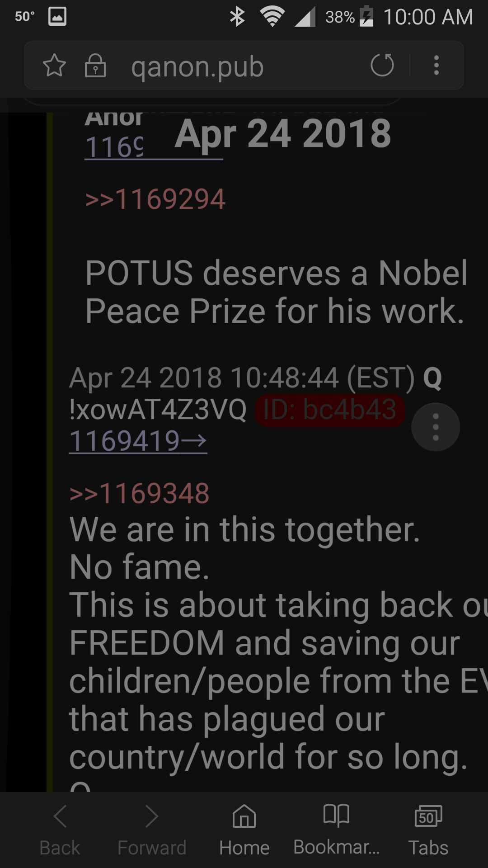Screen dimensions: 488x868
Task: Tap the battery charging icon
Action: [366, 16]
